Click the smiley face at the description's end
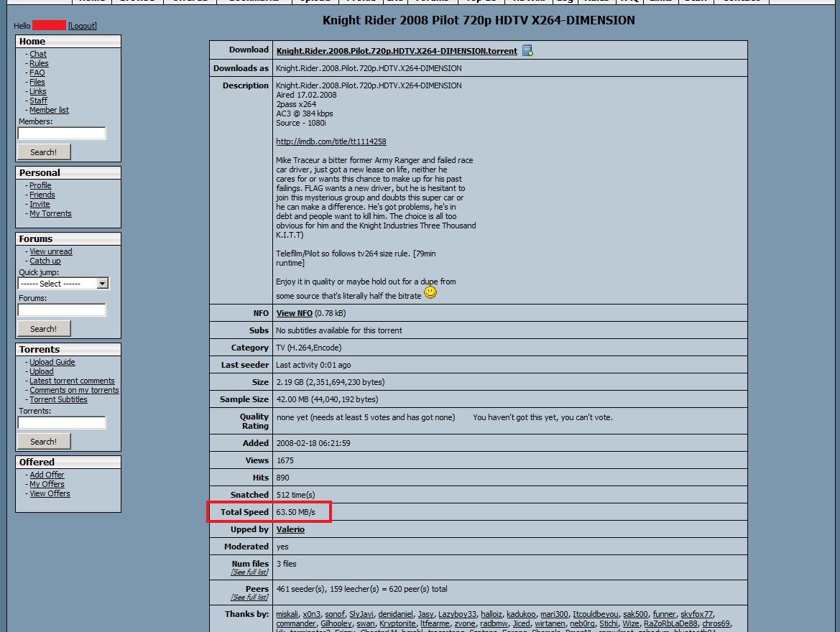840x632 pixels. tap(430, 292)
